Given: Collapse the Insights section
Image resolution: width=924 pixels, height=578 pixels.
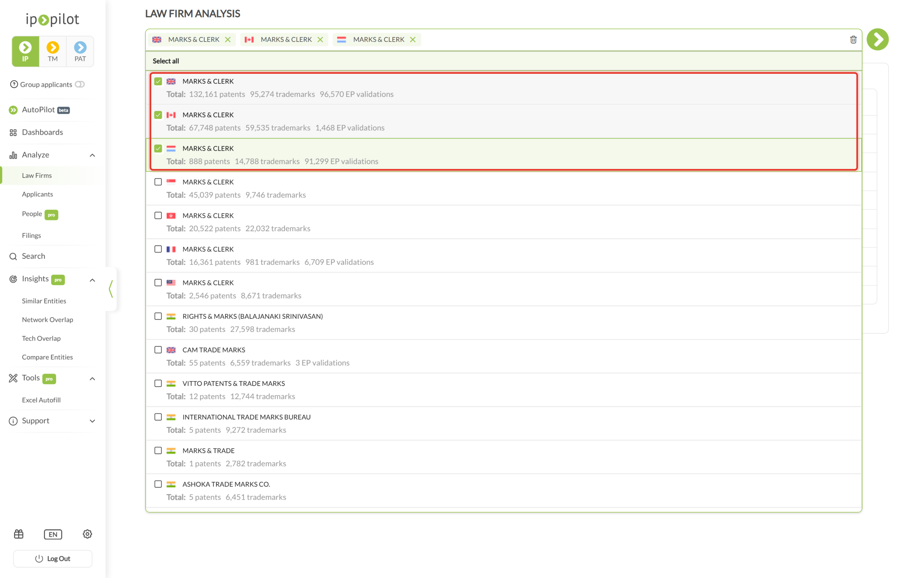Looking at the screenshot, I should [x=92, y=280].
